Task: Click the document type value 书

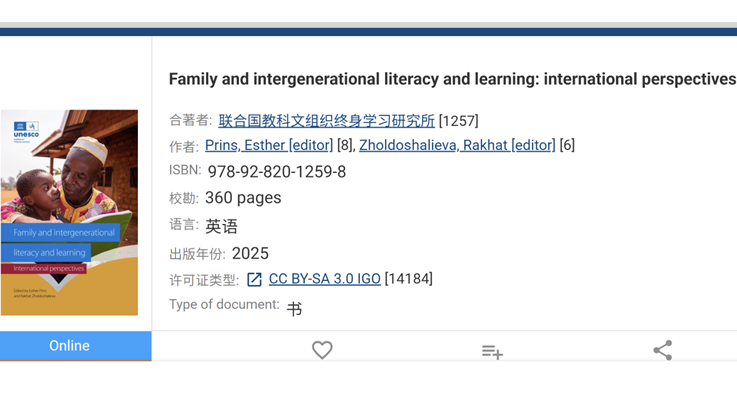Action: 294,309
